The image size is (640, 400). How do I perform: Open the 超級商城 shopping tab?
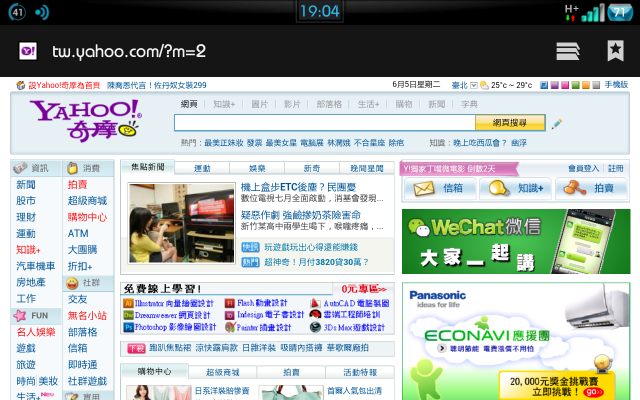(x=222, y=372)
